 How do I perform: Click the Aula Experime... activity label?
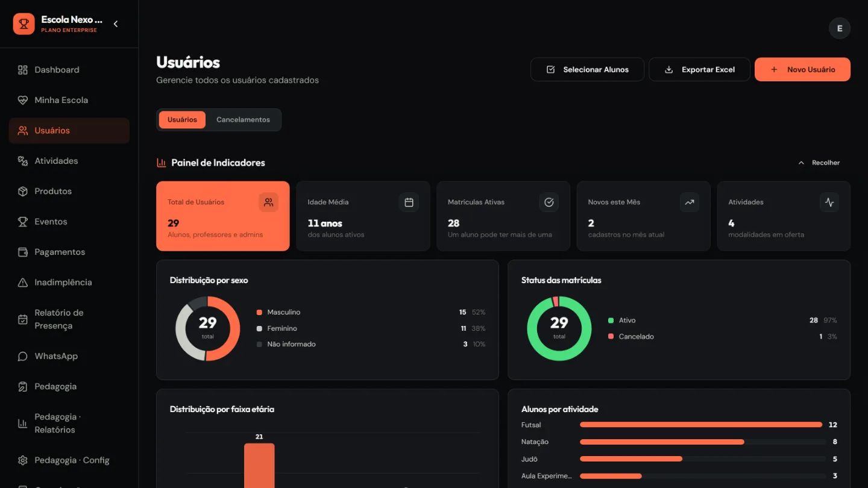click(546, 476)
